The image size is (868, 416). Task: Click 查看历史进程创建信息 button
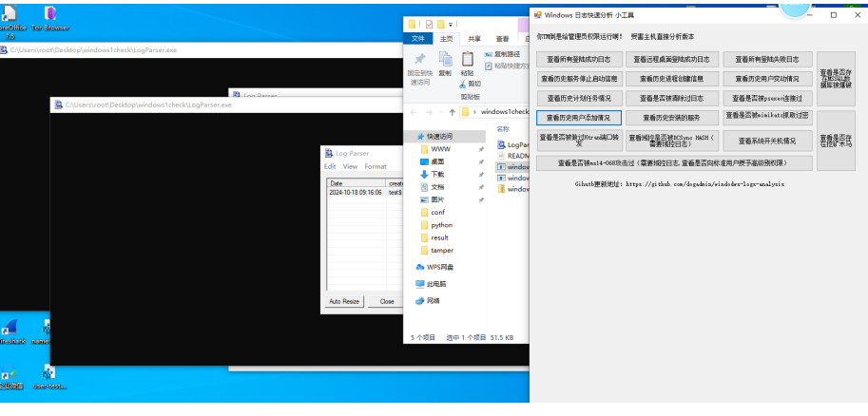click(x=672, y=79)
